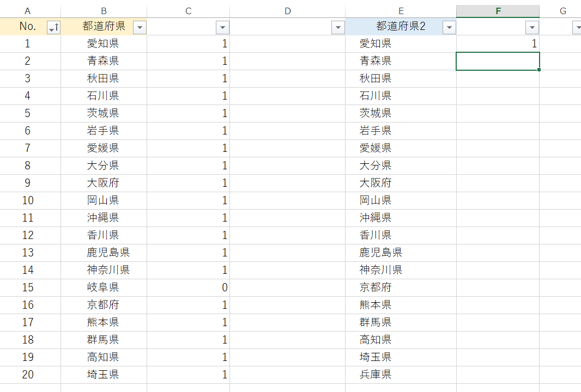581x392 pixels.
Task: Select column E header
Action: [401, 11]
